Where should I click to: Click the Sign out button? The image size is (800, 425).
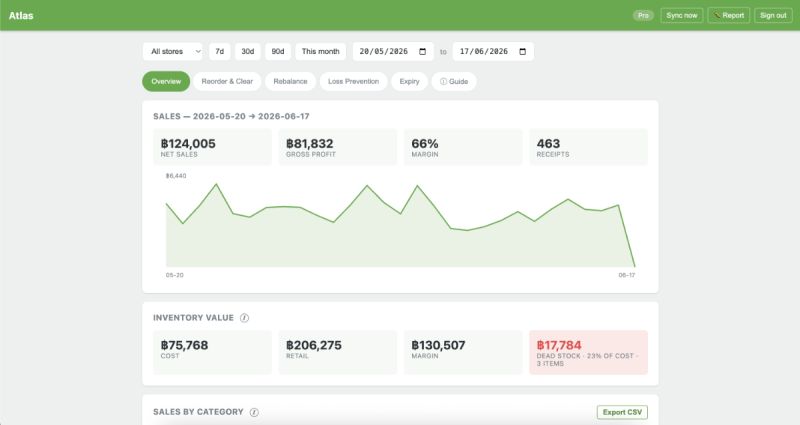(773, 15)
